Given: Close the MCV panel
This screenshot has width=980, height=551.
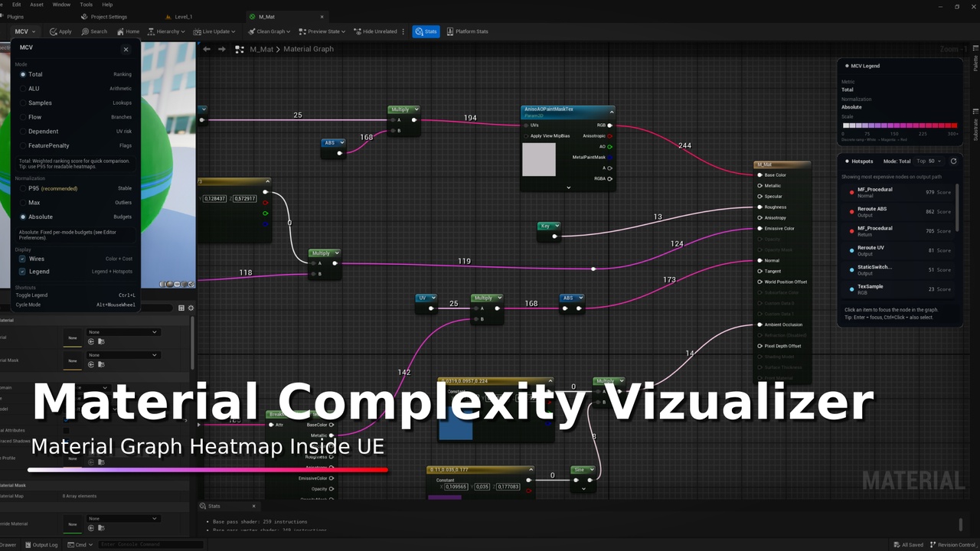Looking at the screenshot, I should (x=126, y=49).
